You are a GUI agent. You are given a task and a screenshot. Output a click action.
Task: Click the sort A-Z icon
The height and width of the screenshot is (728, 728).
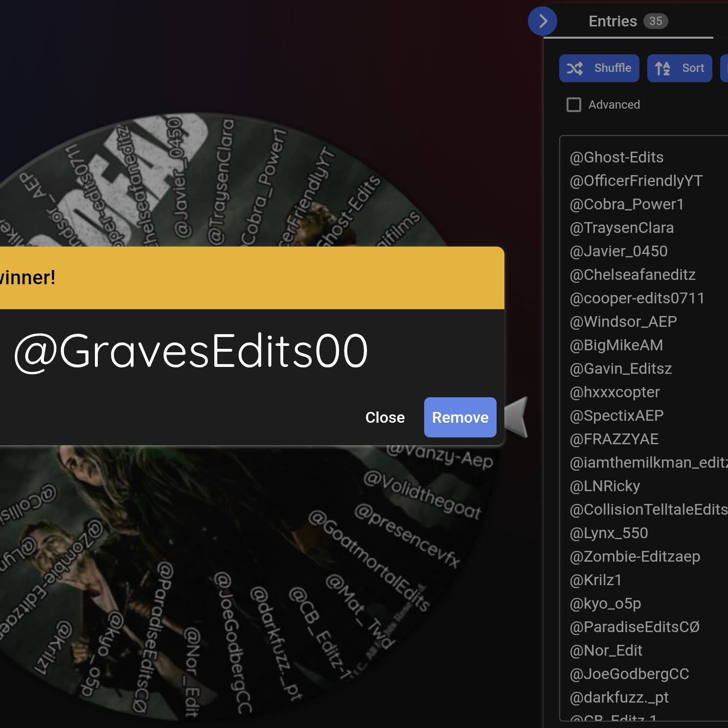pyautogui.click(x=662, y=68)
